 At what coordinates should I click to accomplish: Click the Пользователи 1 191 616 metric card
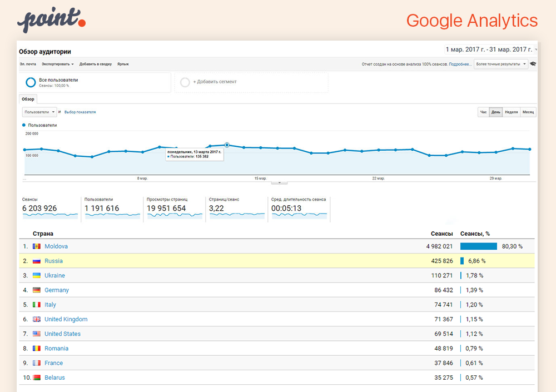(112, 209)
